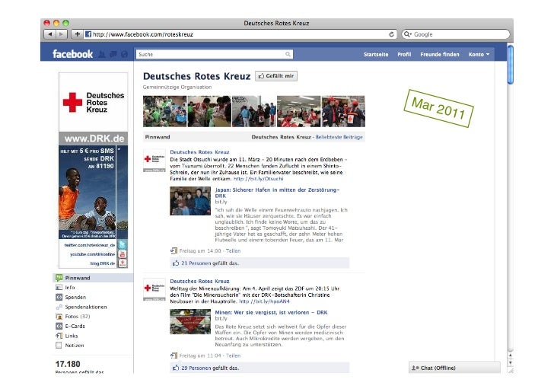
Task: Add bookmark with the plus button
Action: (78, 34)
